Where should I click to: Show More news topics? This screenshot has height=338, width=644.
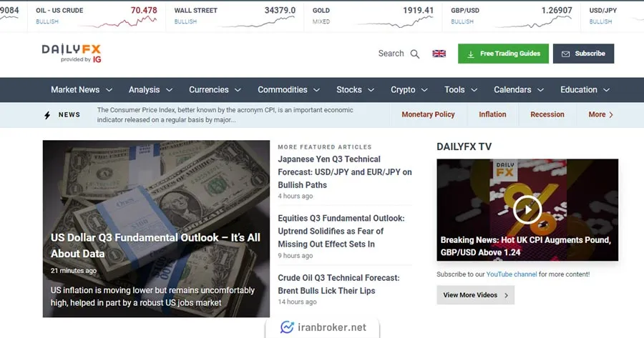click(600, 114)
